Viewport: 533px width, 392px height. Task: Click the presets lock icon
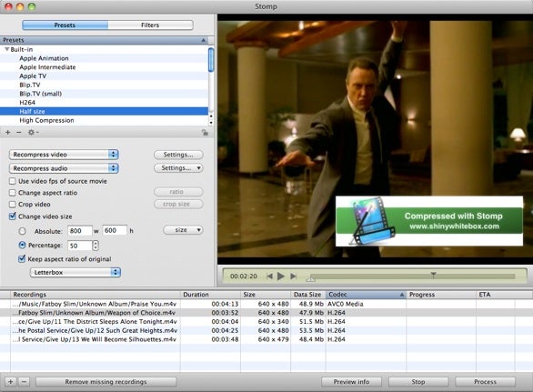[205, 133]
